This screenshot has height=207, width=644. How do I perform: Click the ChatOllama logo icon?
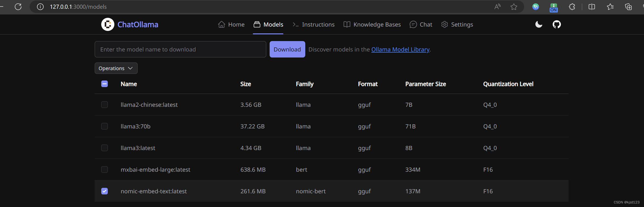108,24
